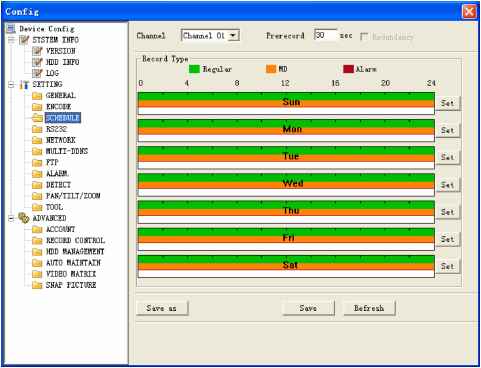Click Set button for Tue

click(x=448, y=157)
